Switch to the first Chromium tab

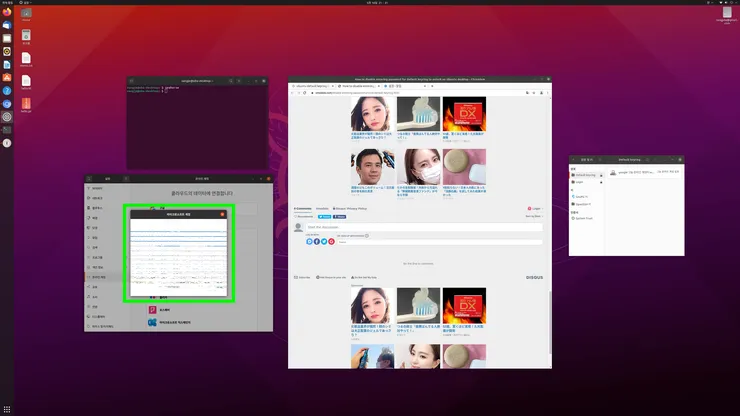coord(312,86)
